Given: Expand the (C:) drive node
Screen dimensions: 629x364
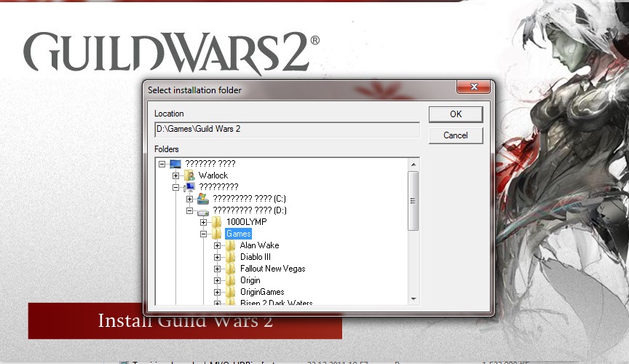Looking at the screenshot, I should (190, 199).
